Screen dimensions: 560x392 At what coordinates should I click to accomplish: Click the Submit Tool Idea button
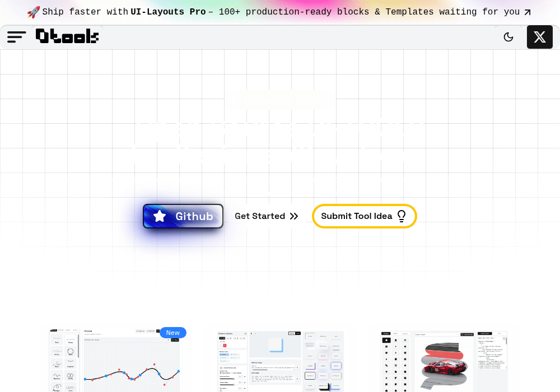coord(365,216)
